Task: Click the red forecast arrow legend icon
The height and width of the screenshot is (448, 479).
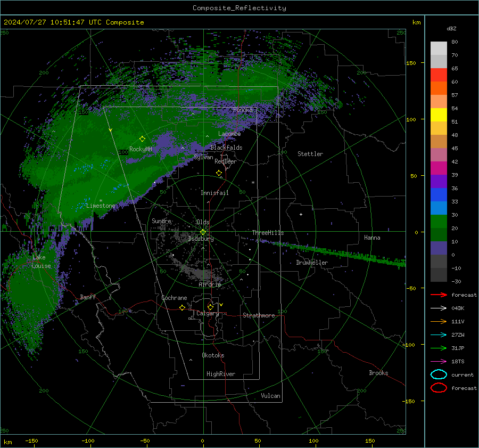Action: [x=439, y=295]
